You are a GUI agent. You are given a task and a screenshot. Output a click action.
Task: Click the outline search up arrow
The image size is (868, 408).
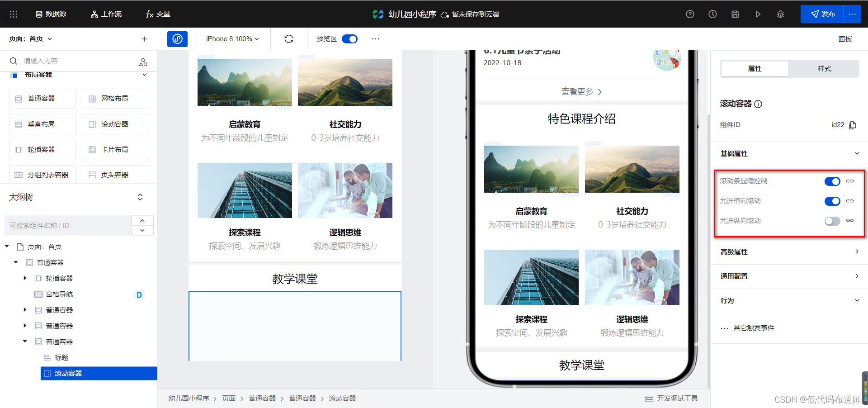pyautogui.click(x=142, y=220)
